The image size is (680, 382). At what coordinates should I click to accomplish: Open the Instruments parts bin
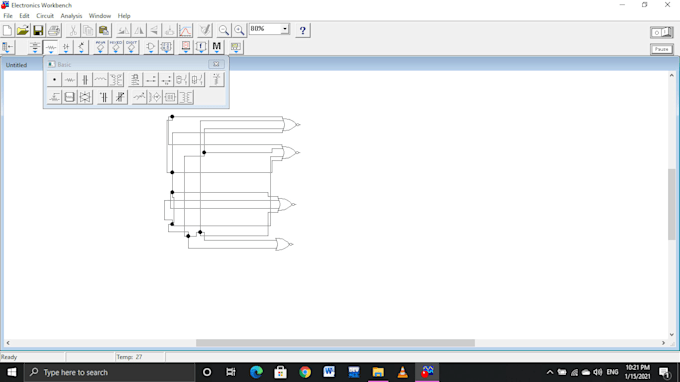tap(236, 47)
